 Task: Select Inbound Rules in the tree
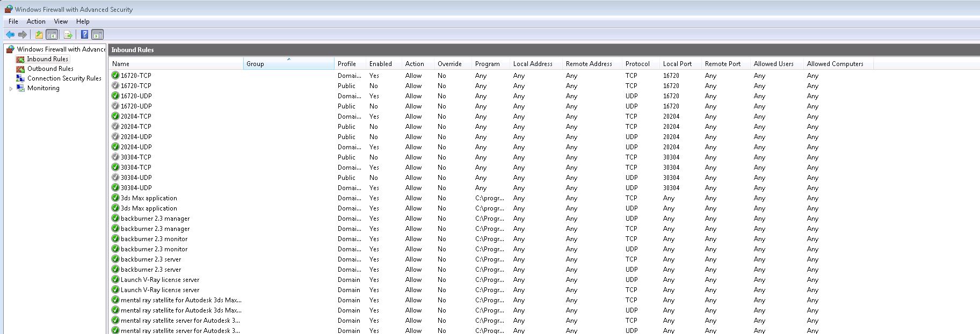click(x=47, y=59)
